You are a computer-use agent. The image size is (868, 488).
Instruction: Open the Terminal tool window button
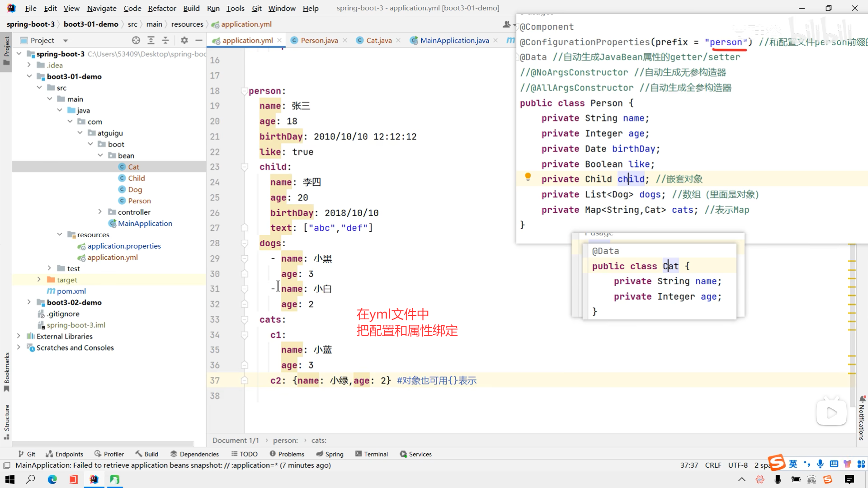point(372,454)
